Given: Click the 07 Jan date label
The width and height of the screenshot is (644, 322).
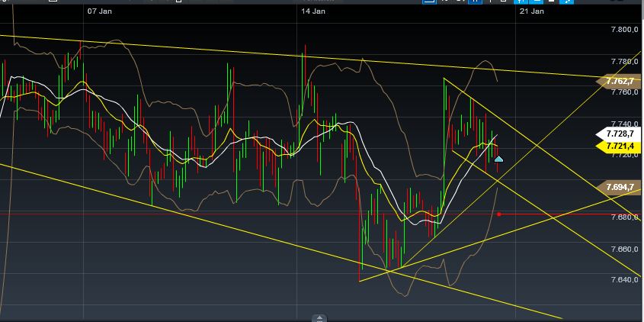Looking at the screenshot, I should click(x=100, y=11).
